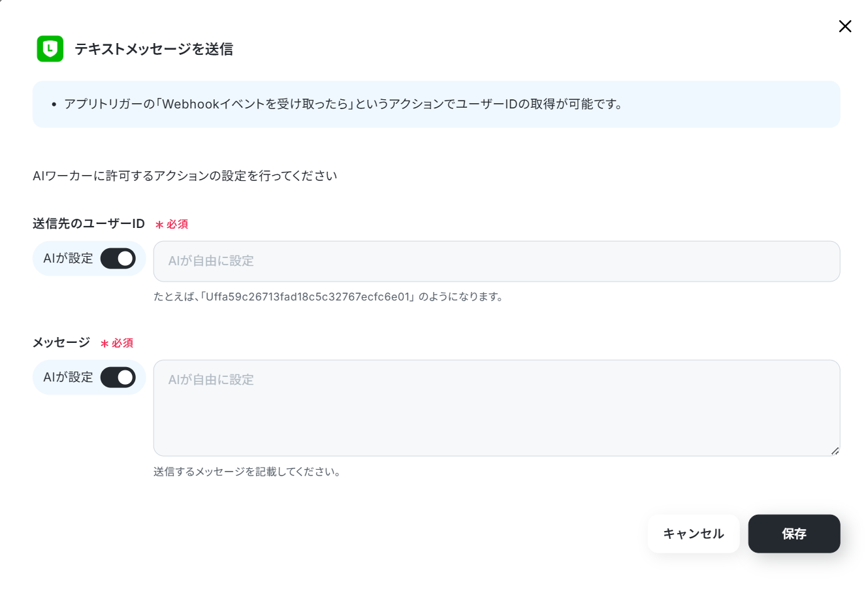Click the テキストメッセージを送信 heading

click(x=154, y=49)
